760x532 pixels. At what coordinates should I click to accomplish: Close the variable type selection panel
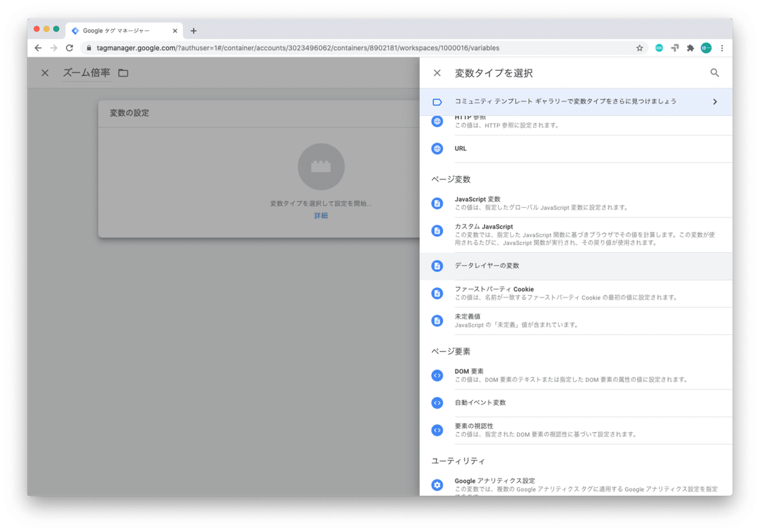(x=437, y=73)
